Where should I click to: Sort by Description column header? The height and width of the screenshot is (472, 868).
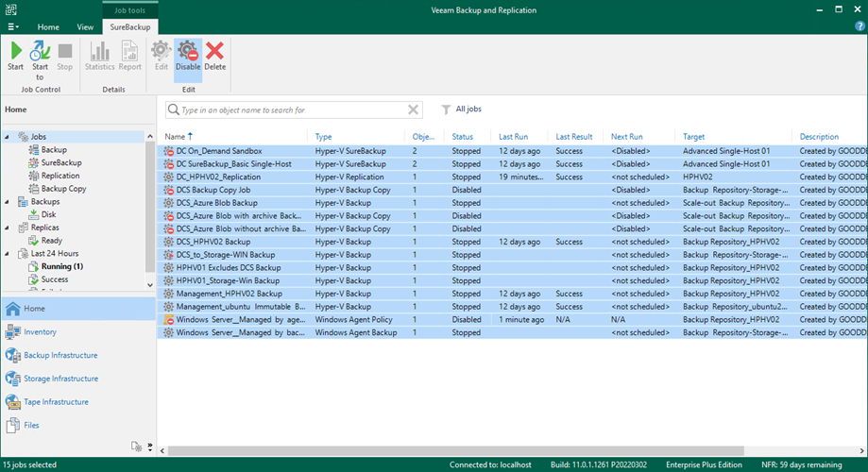(x=819, y=137)
